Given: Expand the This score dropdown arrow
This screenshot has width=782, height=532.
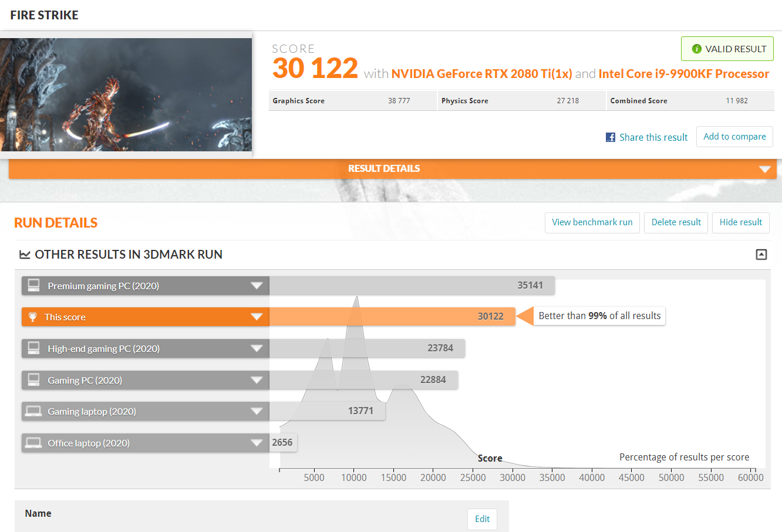Looking at the screenshot, I should pyautogui.click(x=257, y=317).
